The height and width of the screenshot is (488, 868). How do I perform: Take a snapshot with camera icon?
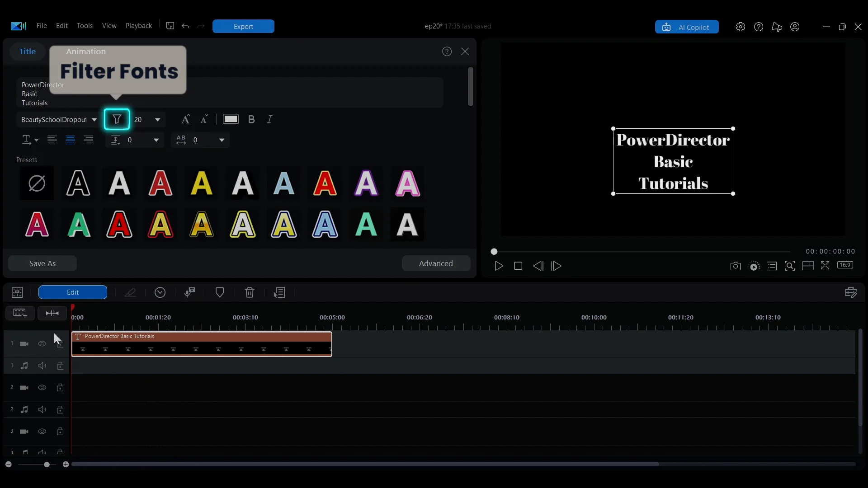(736, 266)
